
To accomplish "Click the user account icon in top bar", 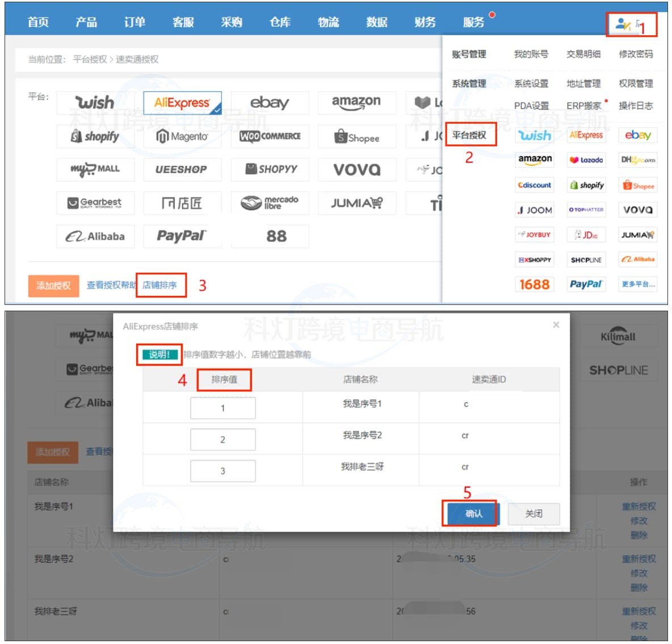I will [623, 24].
